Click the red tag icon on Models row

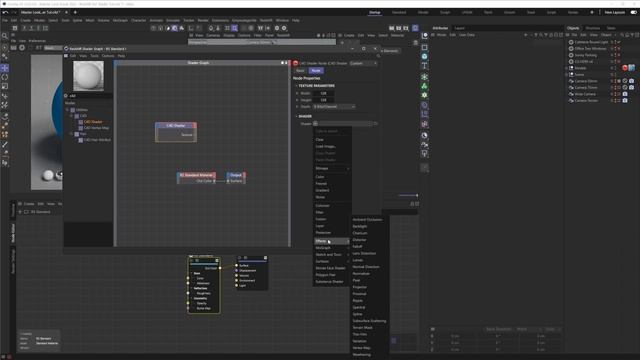click(624, 68)
